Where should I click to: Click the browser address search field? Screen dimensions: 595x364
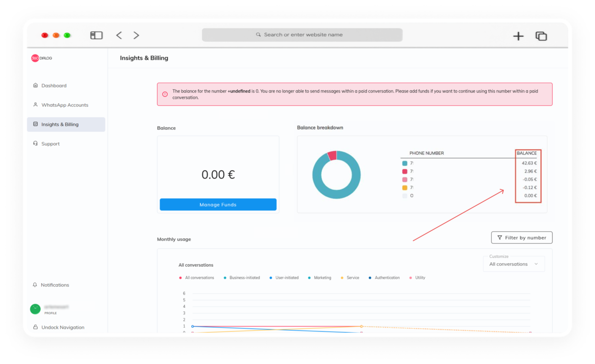(302, 35)
